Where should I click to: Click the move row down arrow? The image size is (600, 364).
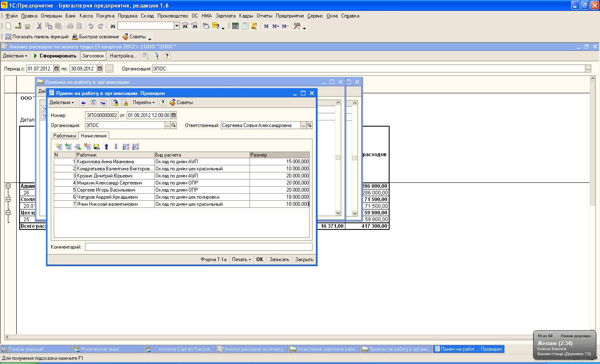click(x=116, y=147)
